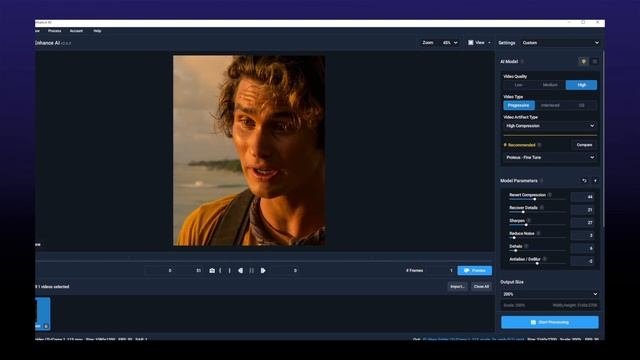640x360 pixels.
Task: Select Progressive video type
Action: tap(519, 105)
